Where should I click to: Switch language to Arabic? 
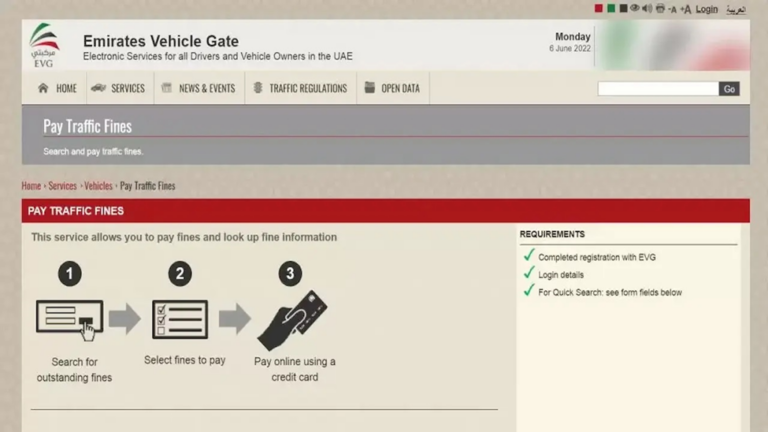tap(735, 9)
